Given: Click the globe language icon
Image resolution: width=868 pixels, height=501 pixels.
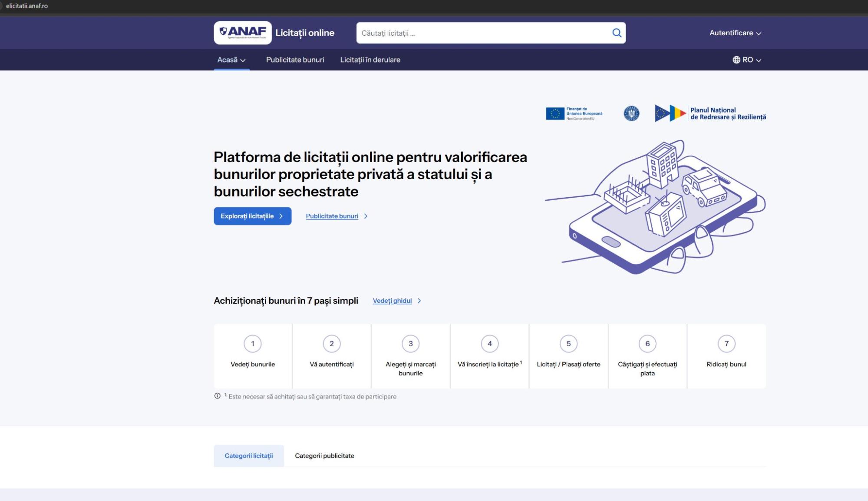Looking at the screenshot, I should 736,60.
